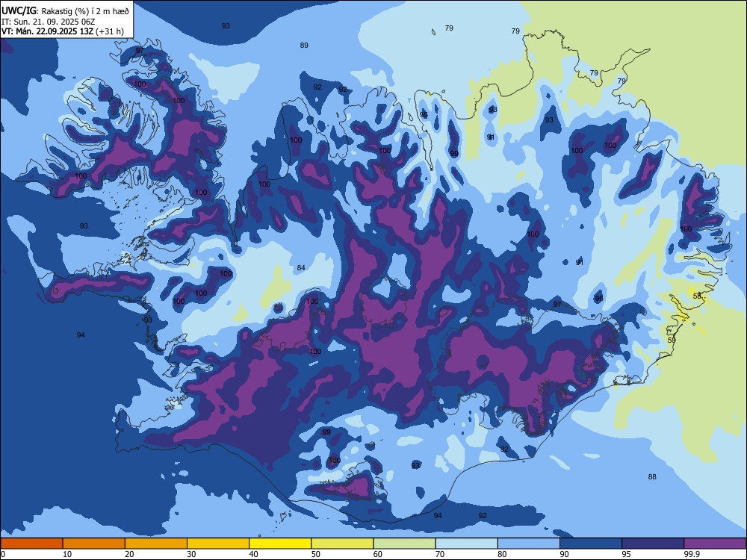Click the legend tick label '70'
Image resolution: width=747 pixels, height=560 pixels.
click(440, 554)
